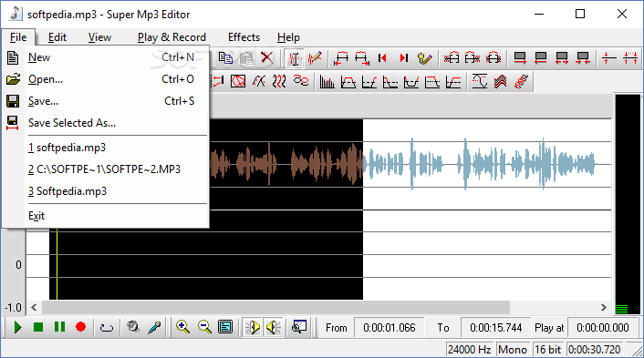Image resolution: width=644 pixels, height=358 pixels.
Task: Click the 0:00:30.720 duration status entry
Action: click(x=594, y=350)
